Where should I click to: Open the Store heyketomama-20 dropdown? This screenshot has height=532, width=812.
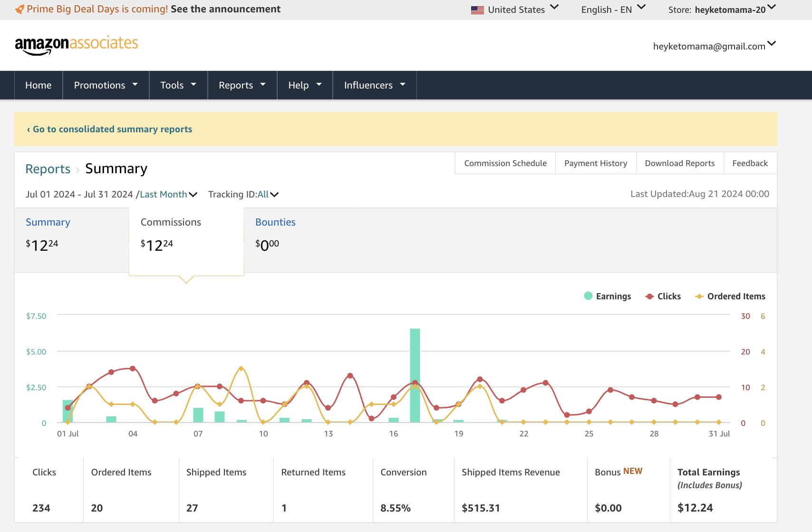(722, 10)
